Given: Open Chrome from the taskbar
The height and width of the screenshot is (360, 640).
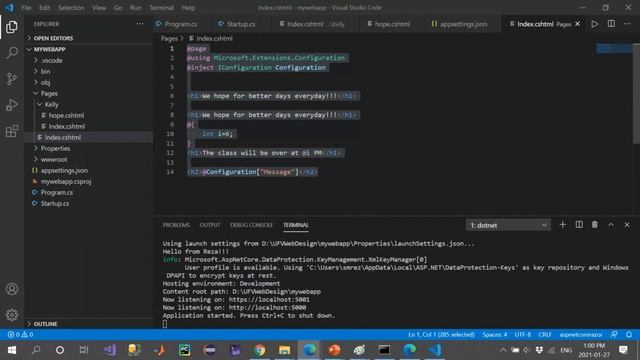Looking at the screenshot, I should click(x=260, y=350).
